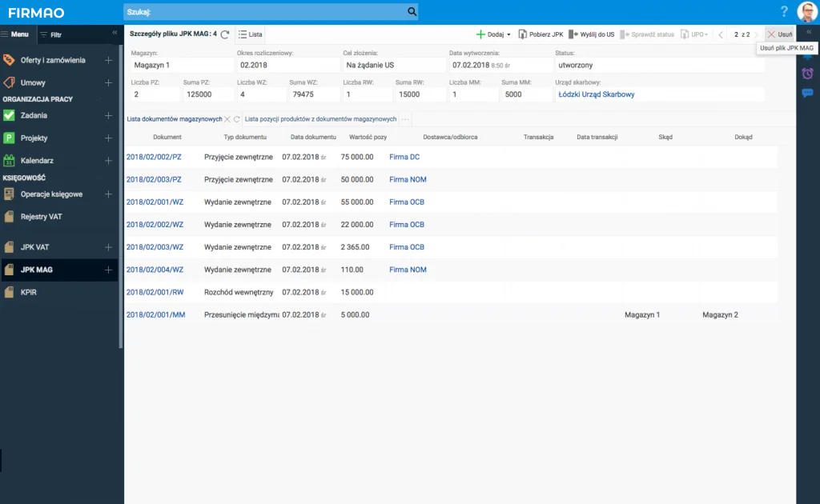Screen dimensions: 820x504
Task: Send file with Wyślij do US
Action: [591, 34]
